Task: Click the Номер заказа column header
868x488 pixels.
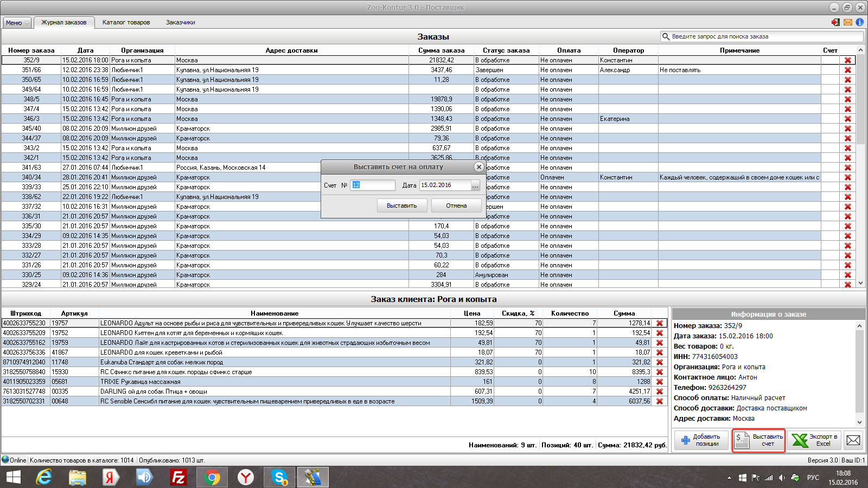Action: (31, 50)
